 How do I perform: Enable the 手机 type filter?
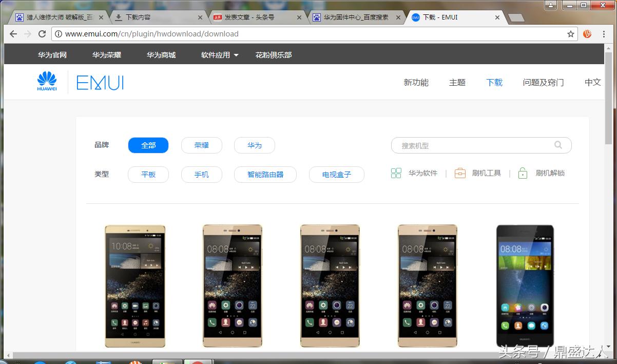tap(201, 175)
